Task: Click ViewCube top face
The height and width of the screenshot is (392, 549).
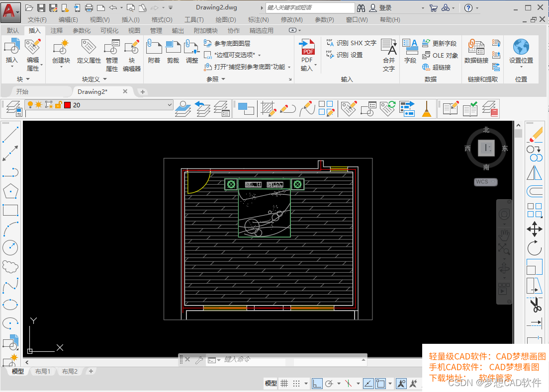Action: coord(486,148)
